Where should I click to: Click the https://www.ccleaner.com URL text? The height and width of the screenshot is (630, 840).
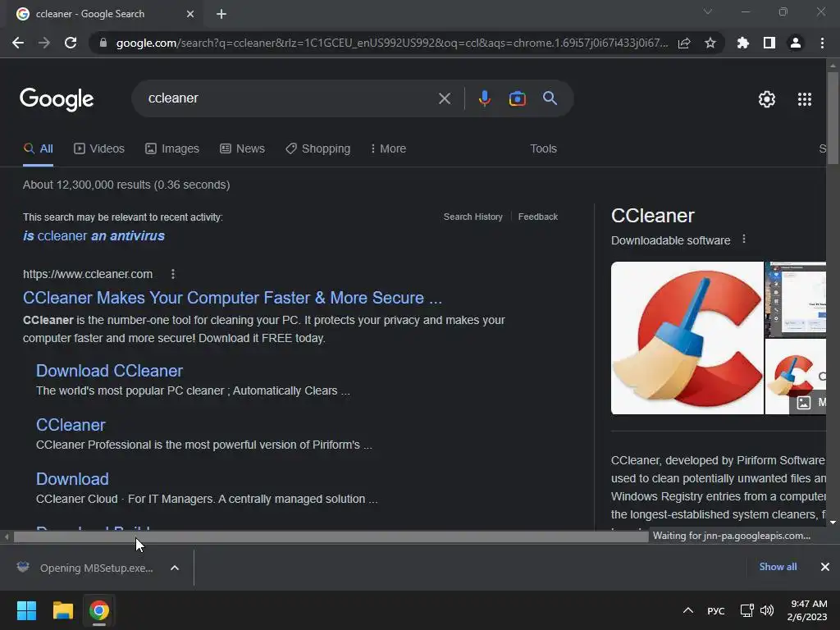tap(88, 274)
